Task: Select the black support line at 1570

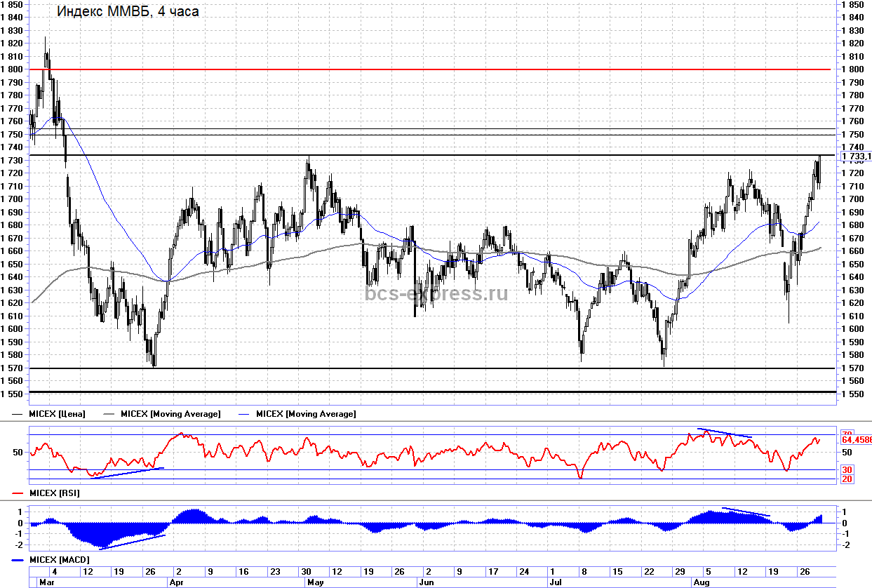Action: click(x=421, y=368)
